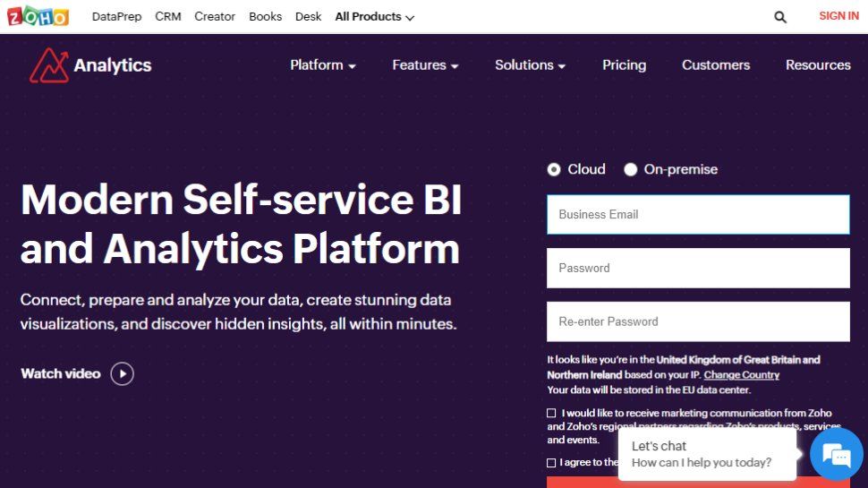Tick the marketing communication checkbox
Screen dimensions: 868x488
click(x=551, y=413)
